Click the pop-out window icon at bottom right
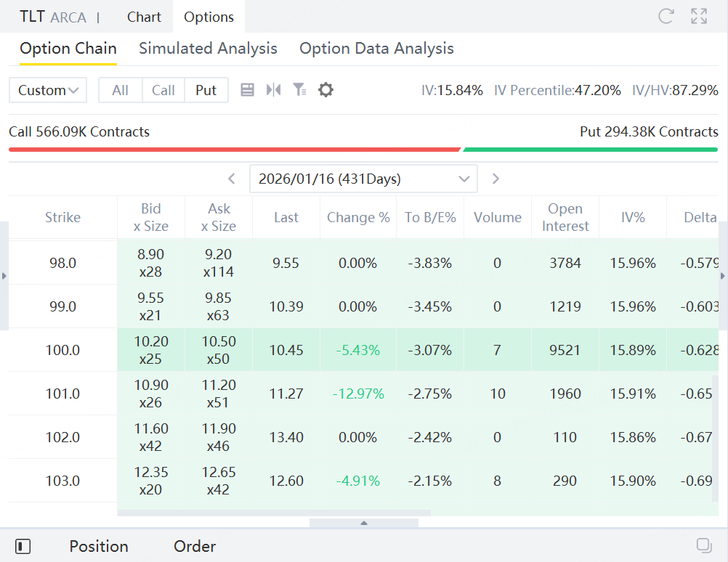This screenshot has height=562, width=728. click(x=703, y=545)
